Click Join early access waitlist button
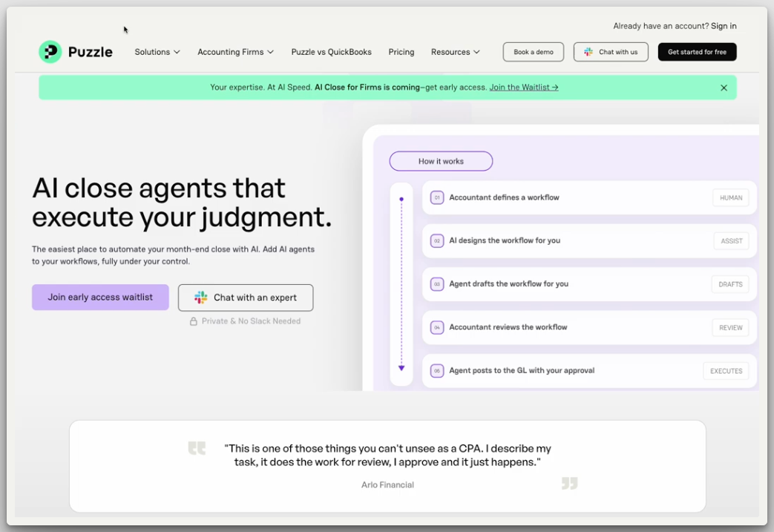The height and width of the screenshot is (532, 774). tap(100, 297)
